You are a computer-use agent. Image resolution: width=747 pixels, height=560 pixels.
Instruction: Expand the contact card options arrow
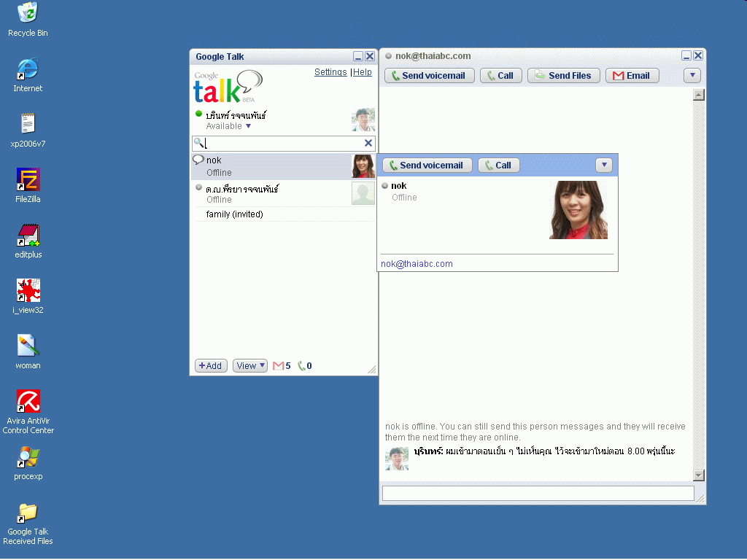tap(603, 166)
